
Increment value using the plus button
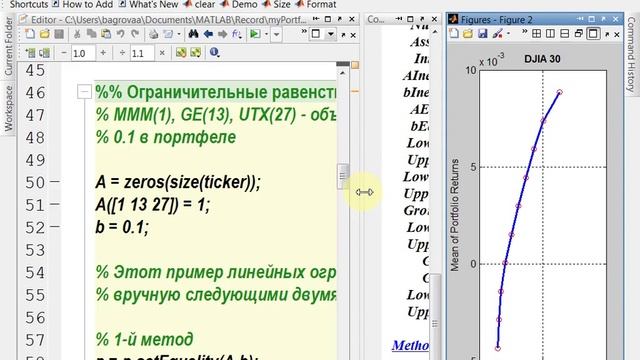click(103, 53)
